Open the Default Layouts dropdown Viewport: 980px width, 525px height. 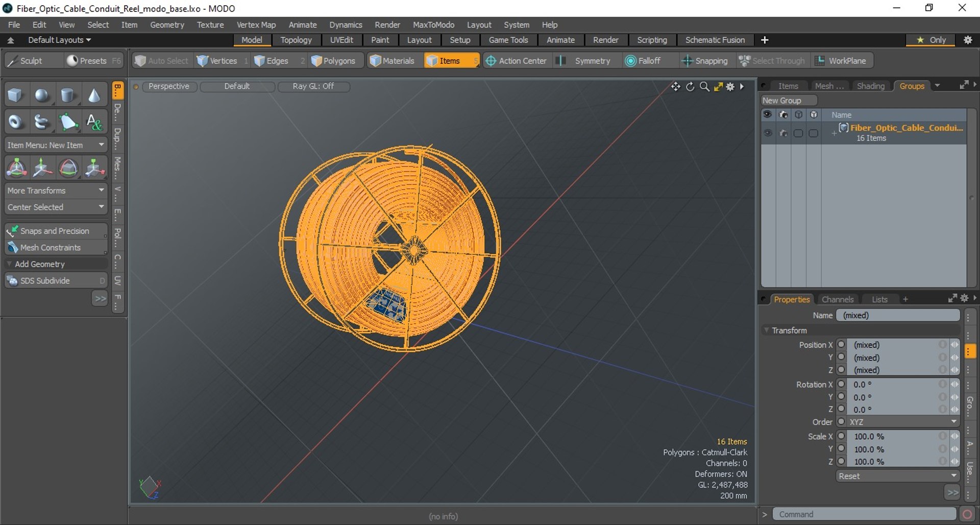point(59,40)
